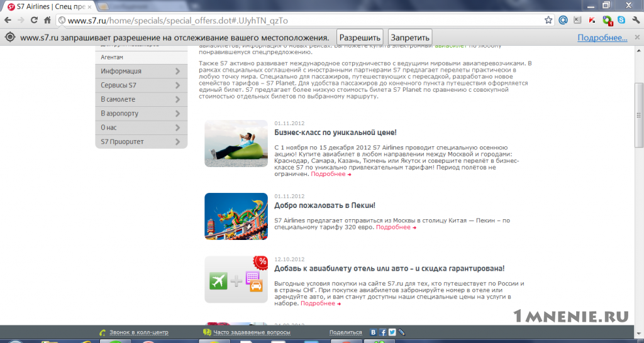Screen dimensions: 644x343
Task: Expand the S7 Приоритет menu arrow
Action: [177, 141]
